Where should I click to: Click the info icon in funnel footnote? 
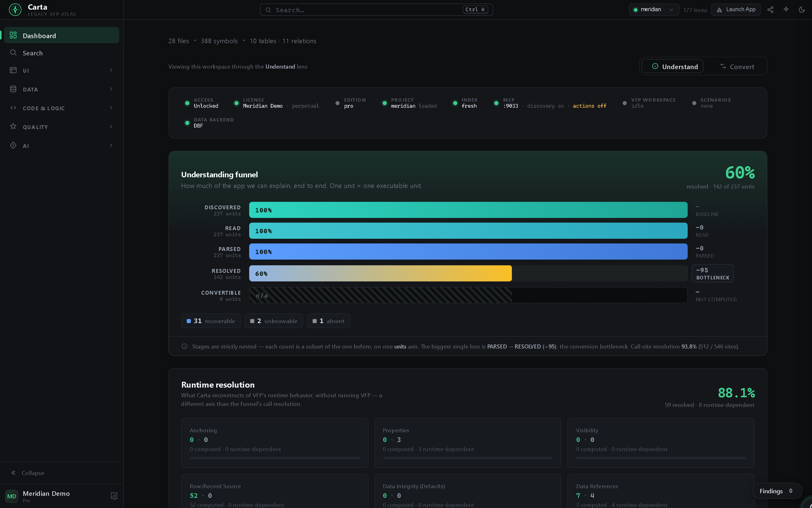pyautogui.click(x=184, y=346)
